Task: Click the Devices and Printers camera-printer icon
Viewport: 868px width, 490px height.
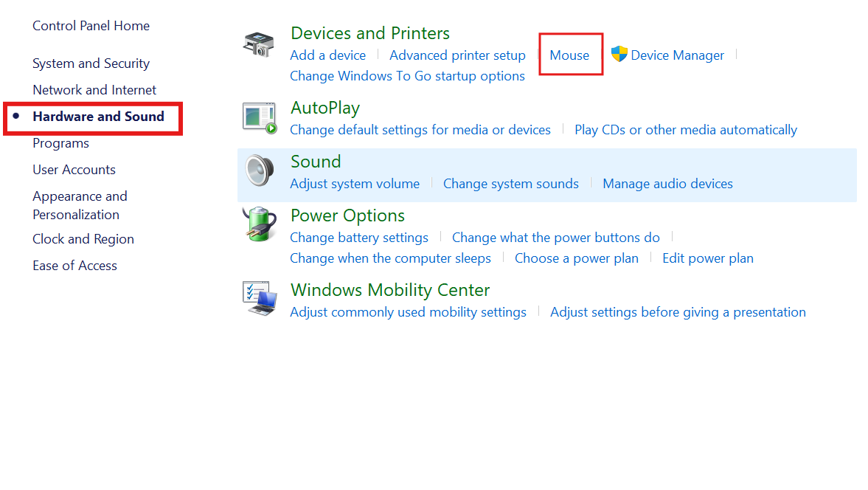Action: coord(259,44)
